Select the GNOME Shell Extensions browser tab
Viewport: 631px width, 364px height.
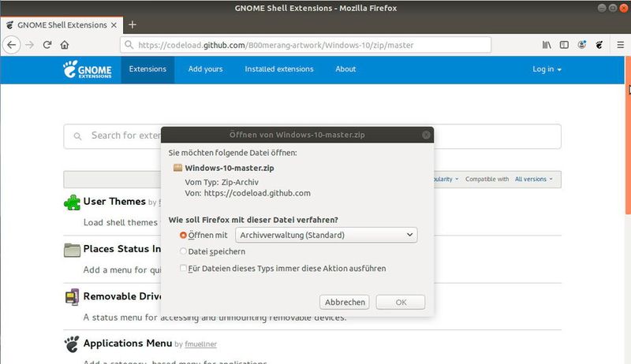pos(62,25)
